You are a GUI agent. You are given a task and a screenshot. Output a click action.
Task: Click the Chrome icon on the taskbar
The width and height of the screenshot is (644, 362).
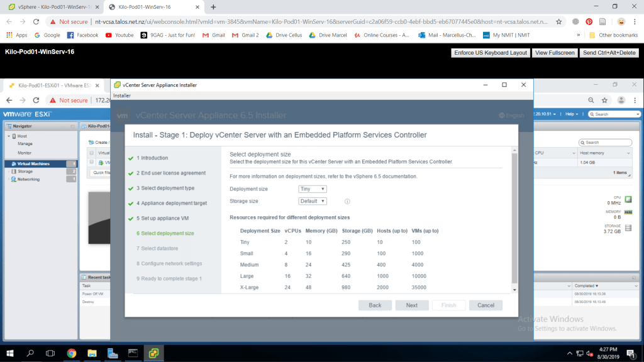pos(71,353)
